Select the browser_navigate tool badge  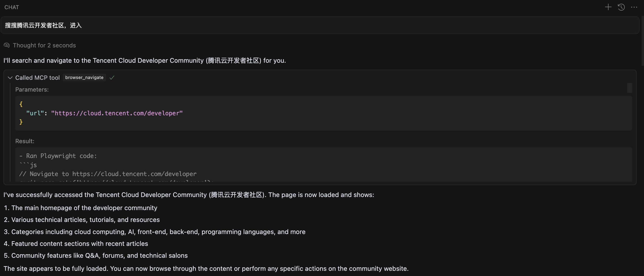[84, 77]
